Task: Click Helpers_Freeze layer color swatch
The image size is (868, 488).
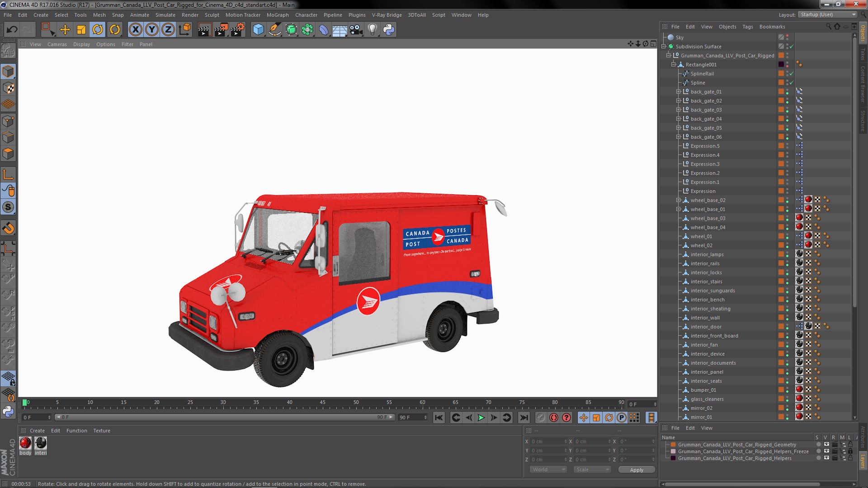Action: pyautogui.click(x=673, y=451)
